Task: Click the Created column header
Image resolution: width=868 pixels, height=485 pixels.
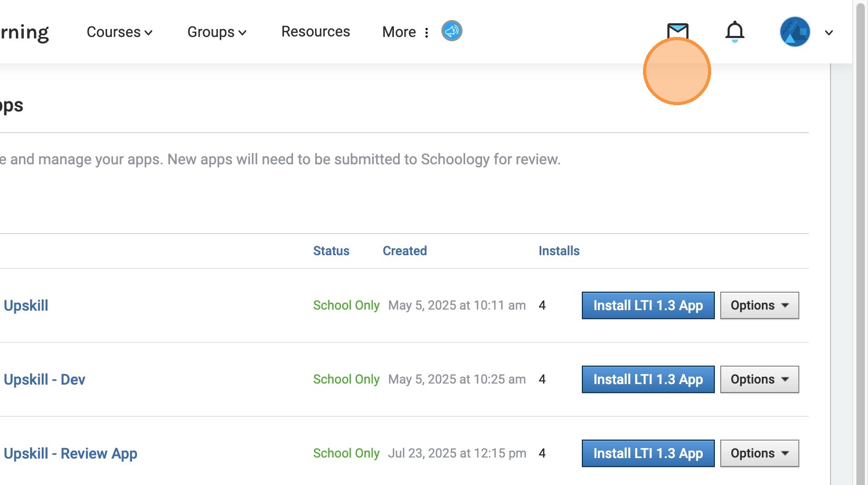Action: [404, 251]
